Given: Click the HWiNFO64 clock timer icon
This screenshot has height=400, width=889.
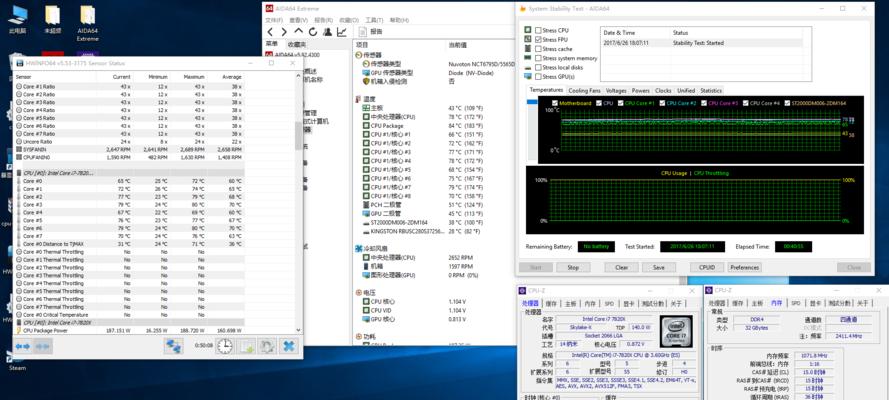Looking at the screenshot, I should [225, 346].
